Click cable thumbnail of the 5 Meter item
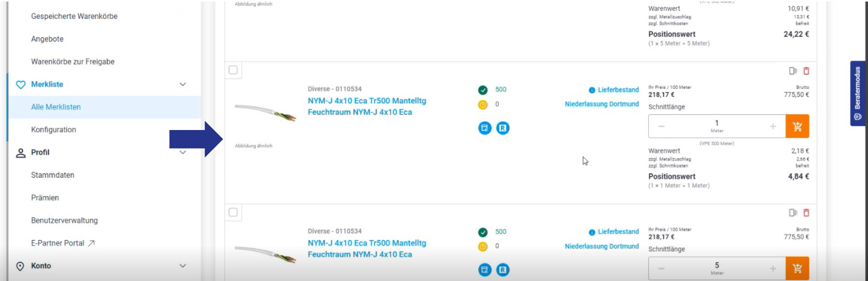This screenshot has height=281, width=868. (265, 254)
